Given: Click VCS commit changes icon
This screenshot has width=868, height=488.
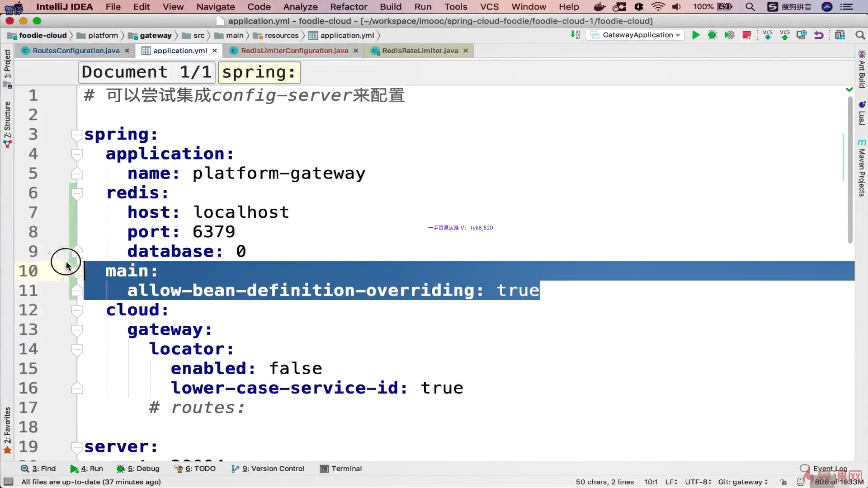Looking at the screenshot, I should coord(785,35).
